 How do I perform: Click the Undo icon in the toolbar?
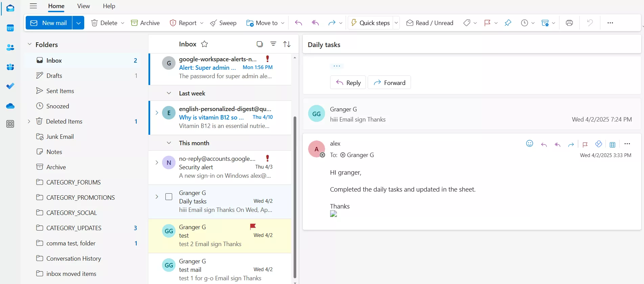590,23
